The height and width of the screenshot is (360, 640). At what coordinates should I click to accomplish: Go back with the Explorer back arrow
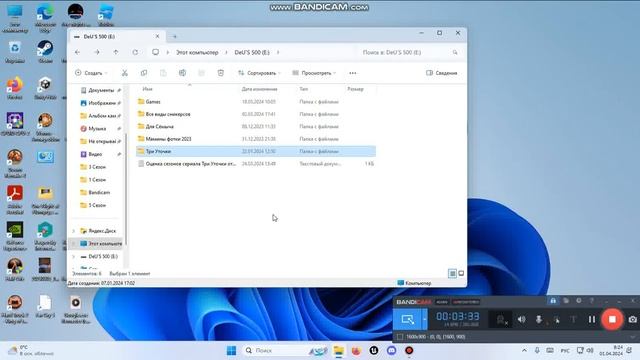tap(78, 52)
